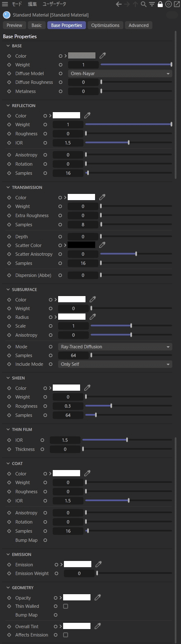Pick the Overall Tint with the eyedropper

pyautogui.click(x=98, y=626)
